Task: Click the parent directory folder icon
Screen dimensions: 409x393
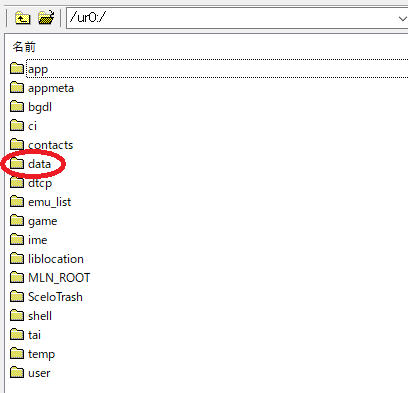Action: tap(22, 18)
